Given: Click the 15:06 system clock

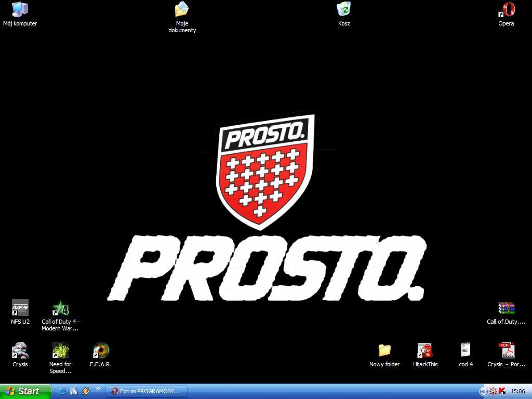Looking at the screenshot, I should (518, 392).
